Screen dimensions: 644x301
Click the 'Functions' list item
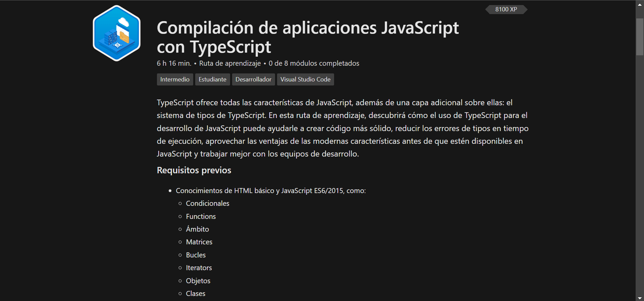coord(201,217)
